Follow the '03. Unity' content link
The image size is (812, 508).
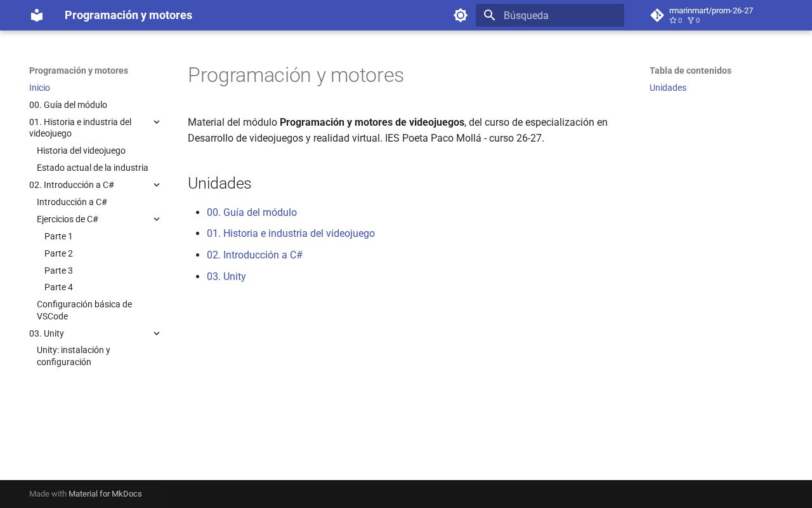pos(226,276)
